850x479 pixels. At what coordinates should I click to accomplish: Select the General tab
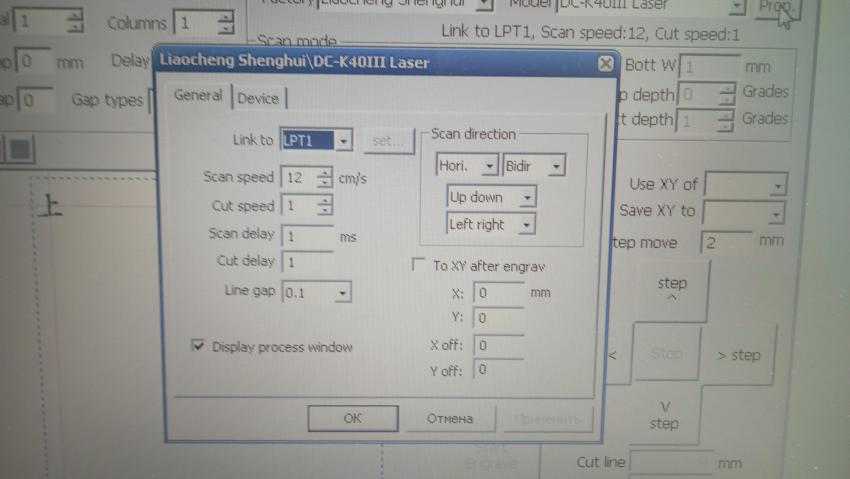198,96
